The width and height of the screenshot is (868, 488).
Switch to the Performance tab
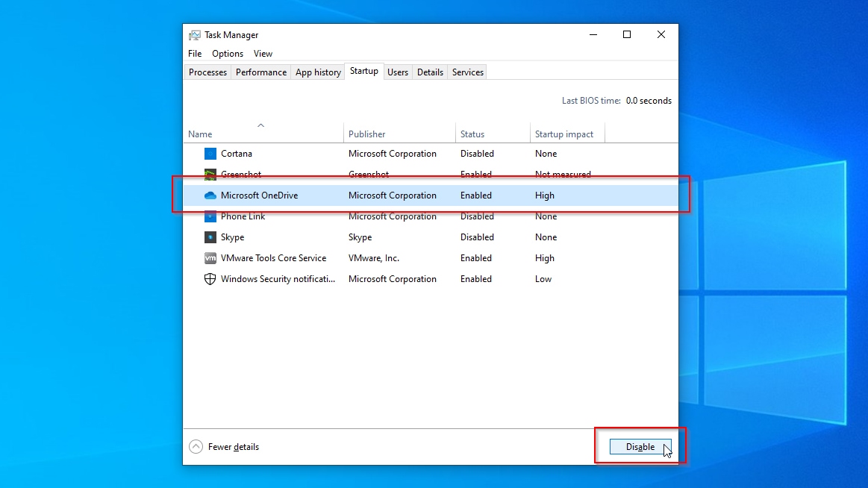261,72
